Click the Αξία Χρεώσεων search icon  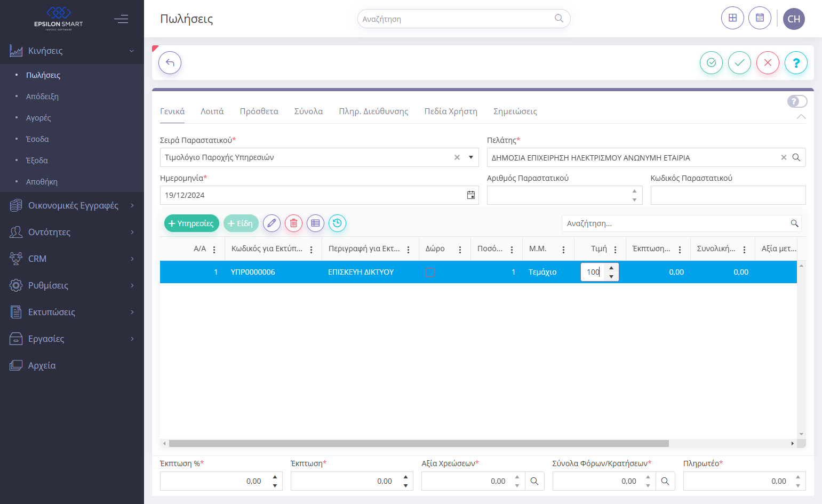(534, 481)
